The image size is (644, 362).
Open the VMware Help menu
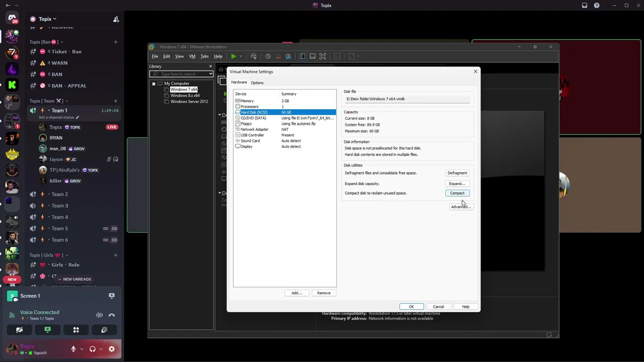click(x=218, y=56)
